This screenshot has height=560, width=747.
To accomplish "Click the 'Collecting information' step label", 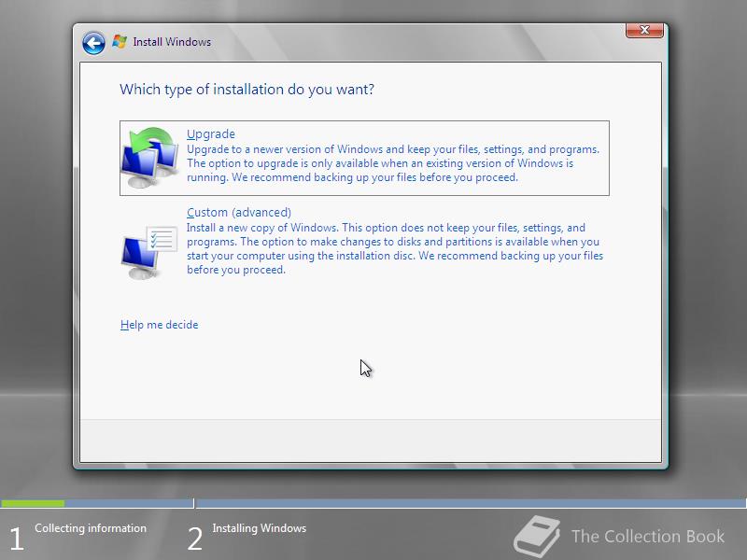I will coord(91,528).
